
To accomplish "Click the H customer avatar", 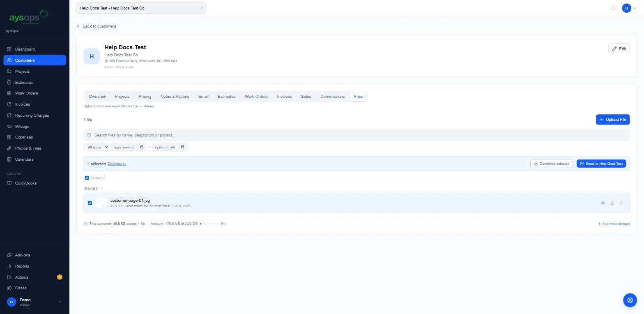I will click(92, 56).
